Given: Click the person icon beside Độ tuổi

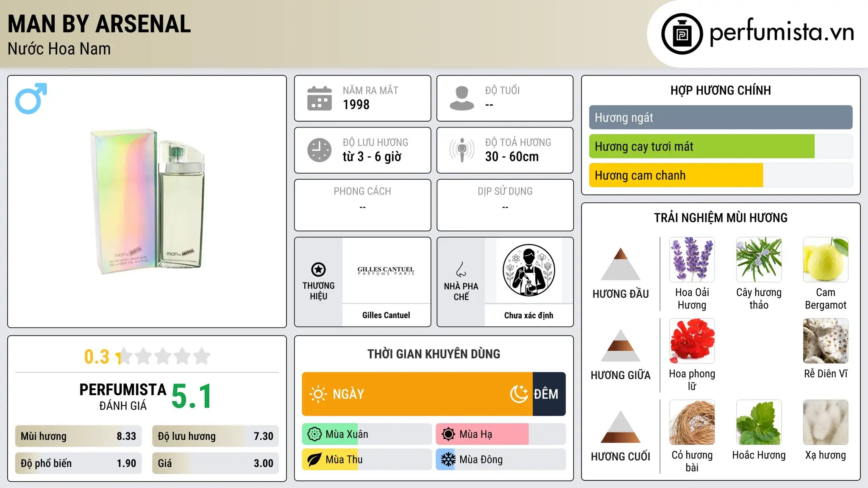Looking at the screenshot, I should coord(462,98).
